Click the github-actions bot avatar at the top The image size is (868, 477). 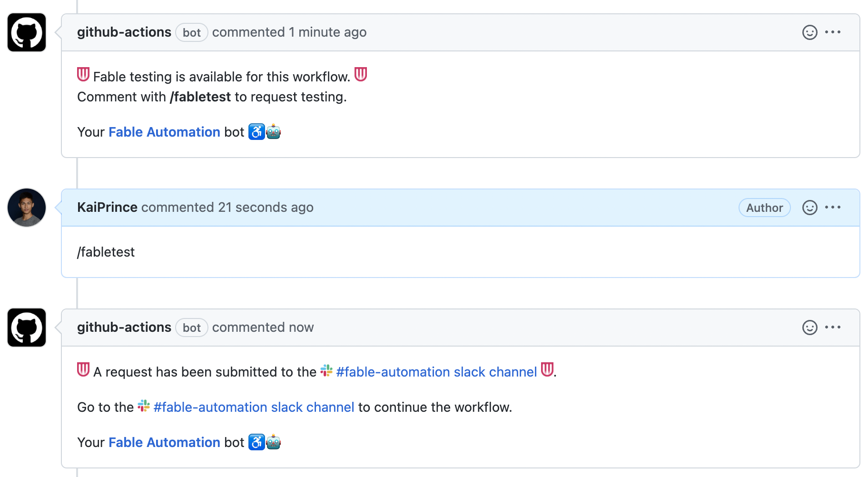click(x=26, y=32)
